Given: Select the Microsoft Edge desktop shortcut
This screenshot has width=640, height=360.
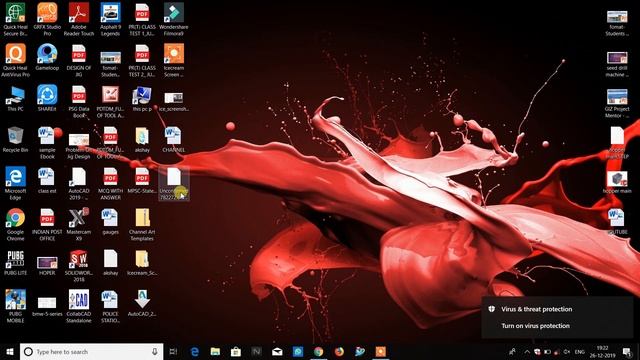Looking at the screenshot, I should point(16,183).
